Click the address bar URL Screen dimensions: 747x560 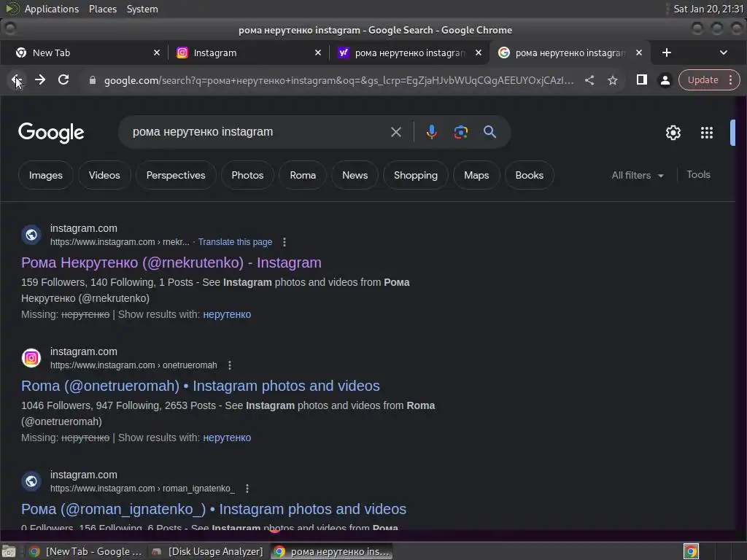click(x=338, y=80)
